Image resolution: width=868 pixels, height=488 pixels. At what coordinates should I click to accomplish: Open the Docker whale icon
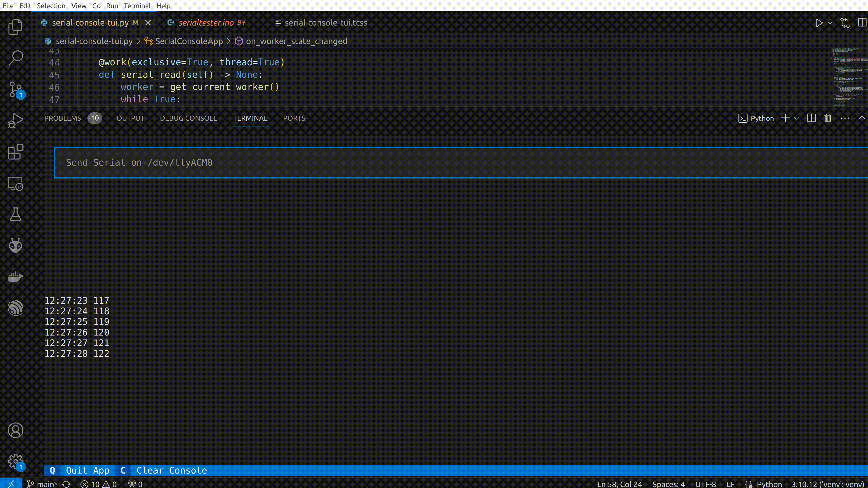(x=15, y=277)
